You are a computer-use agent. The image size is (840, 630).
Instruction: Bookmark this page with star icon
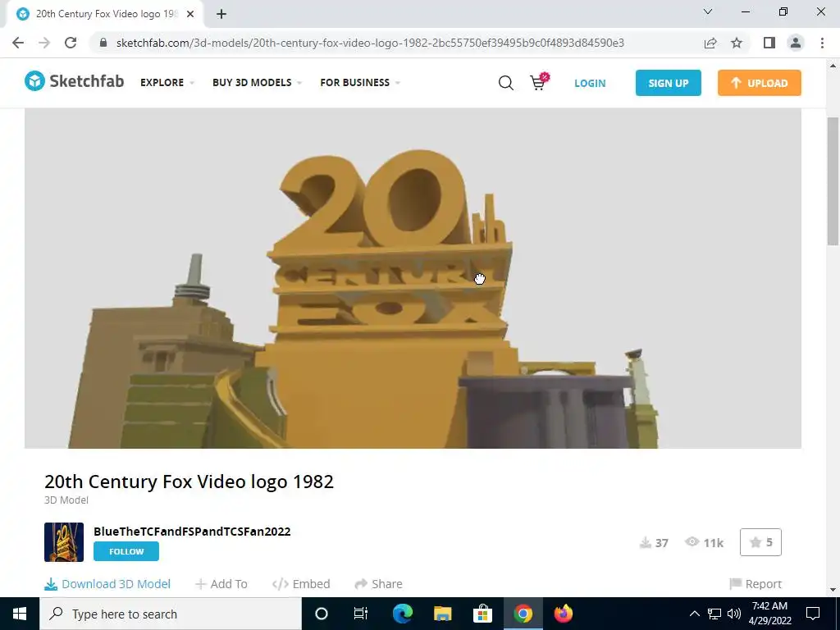coord(737,43)
